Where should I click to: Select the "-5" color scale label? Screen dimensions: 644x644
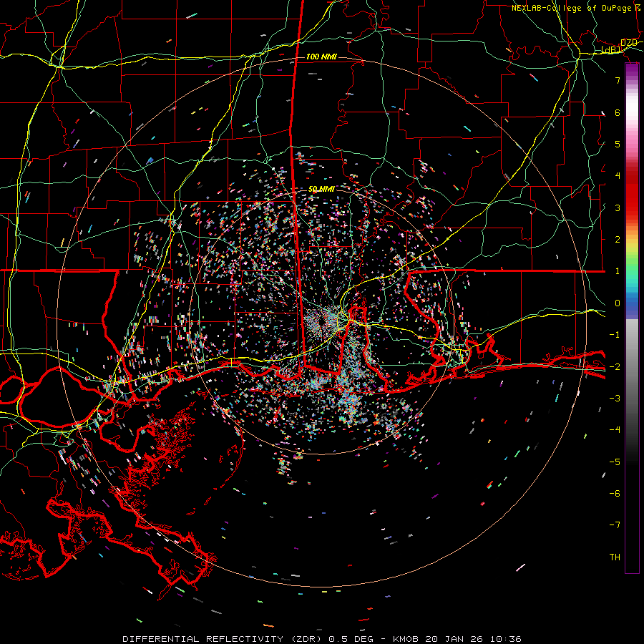point(615,462)
